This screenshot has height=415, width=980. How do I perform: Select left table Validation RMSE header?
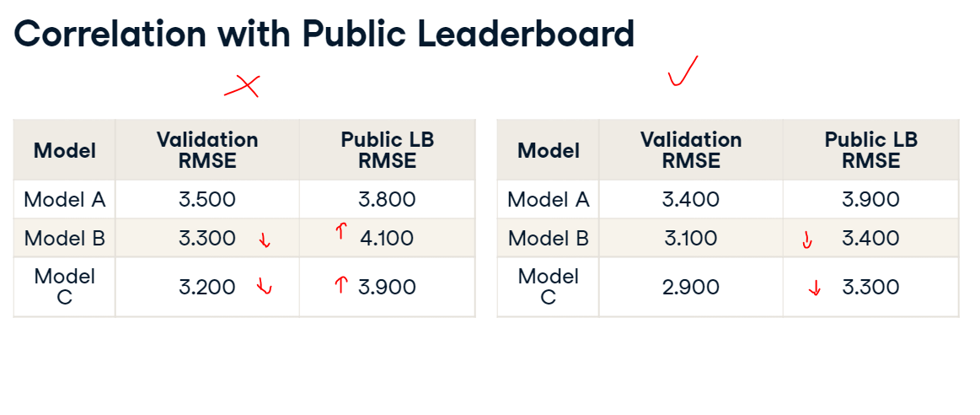click(207, 150)
